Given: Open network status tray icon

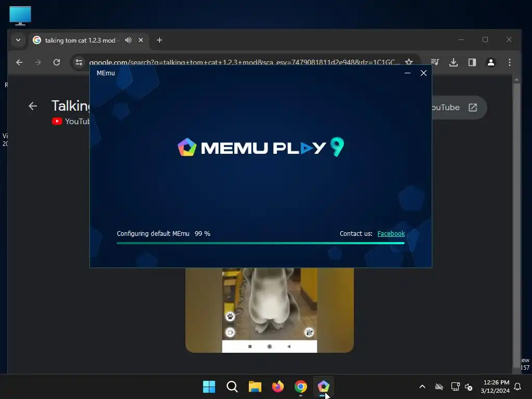Looking at the screenshot, I should (455, 387).
